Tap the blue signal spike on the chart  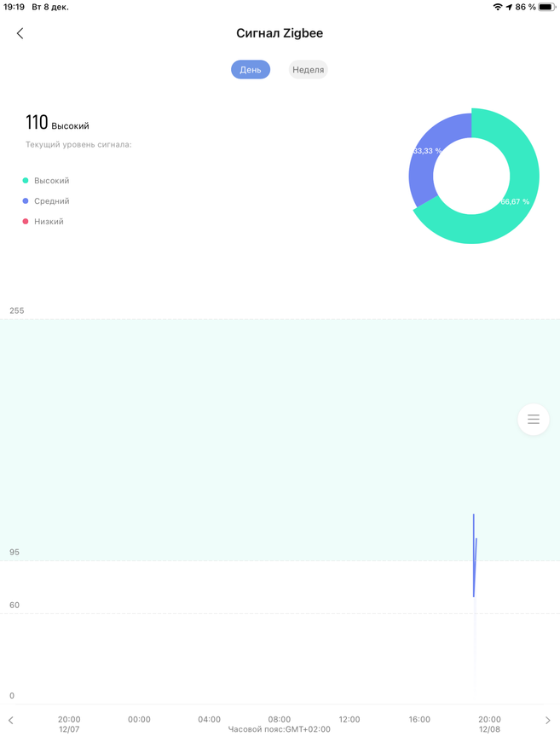[475, 556]
